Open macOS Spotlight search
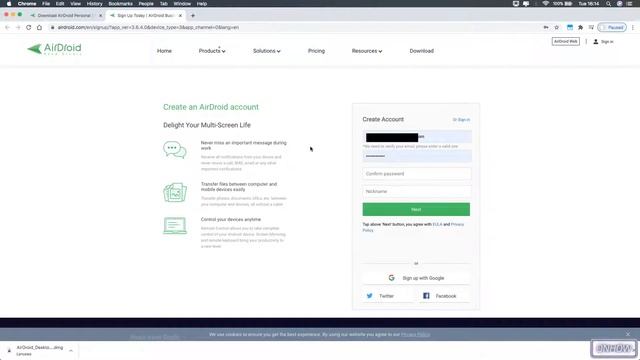 (608, 4)
